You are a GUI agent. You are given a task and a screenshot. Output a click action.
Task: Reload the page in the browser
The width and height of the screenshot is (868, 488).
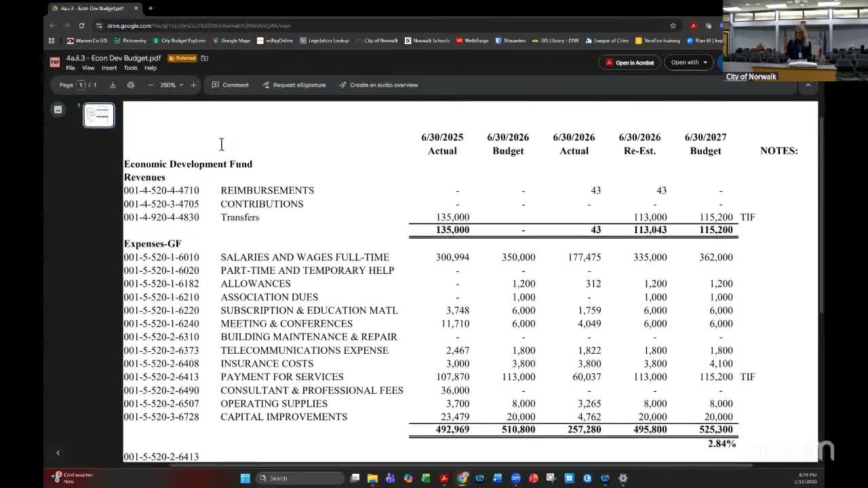pyautogui.click(x=81, y=26)
